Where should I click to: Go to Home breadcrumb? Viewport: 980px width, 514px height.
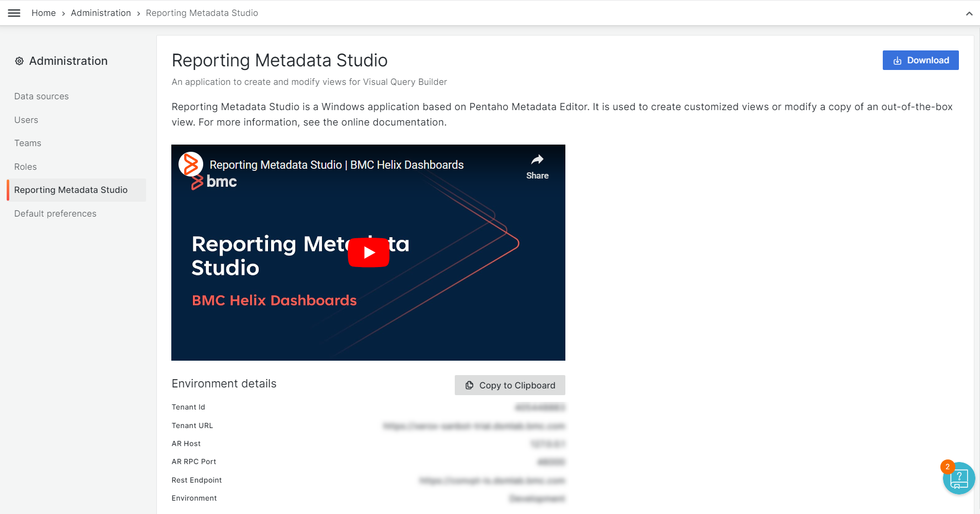44,13
